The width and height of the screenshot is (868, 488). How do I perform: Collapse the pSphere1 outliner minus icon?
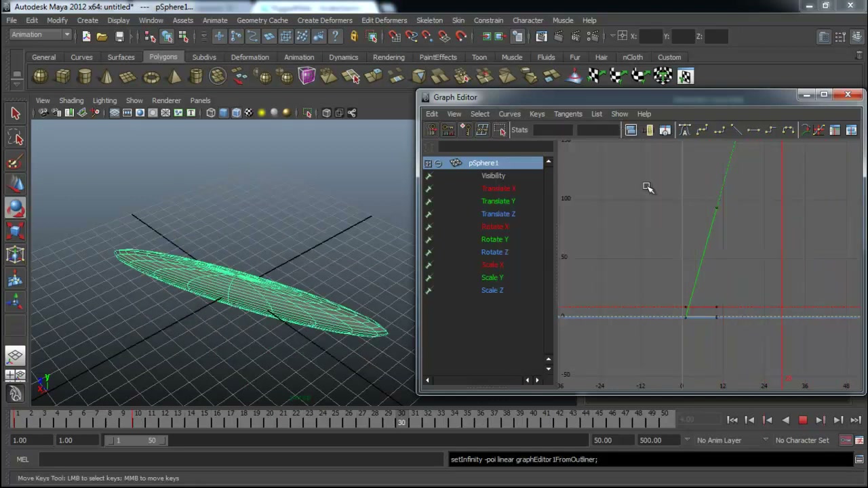pos(438,163)
